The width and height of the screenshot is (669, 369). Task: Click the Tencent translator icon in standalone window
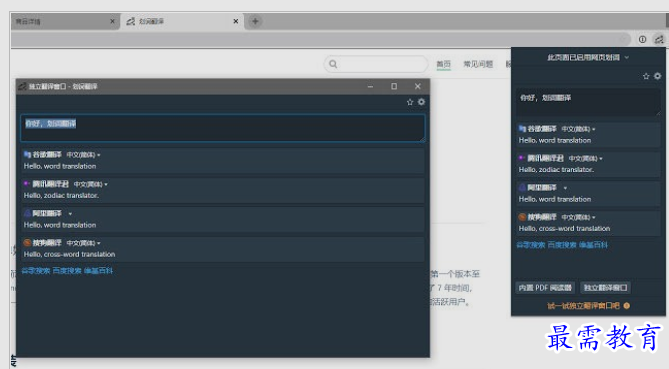pyautogui.click(x=27, y=184)
